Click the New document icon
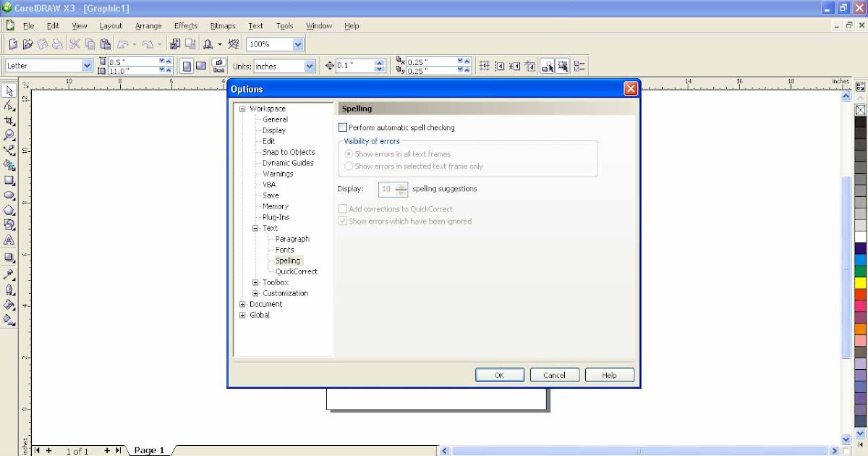 tap(12, 44)
